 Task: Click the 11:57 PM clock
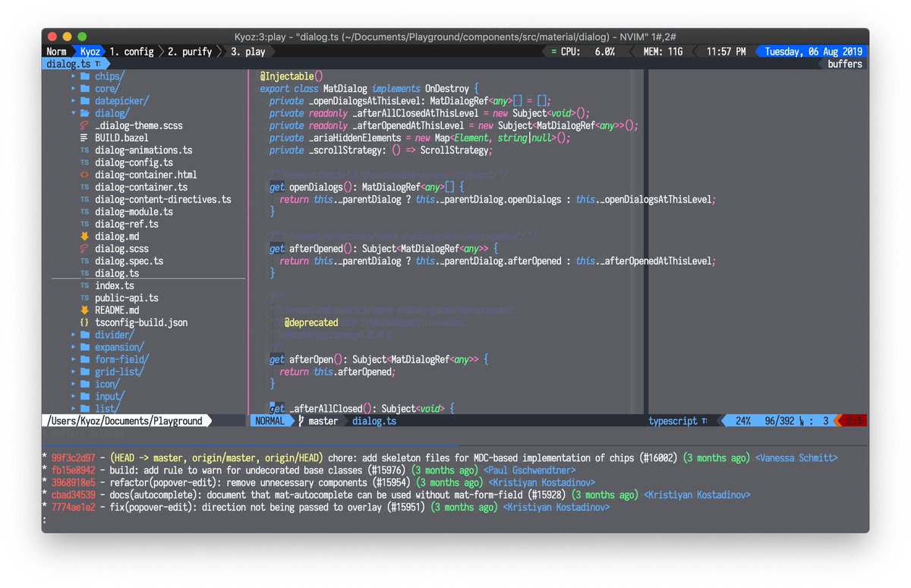(726, 52)
